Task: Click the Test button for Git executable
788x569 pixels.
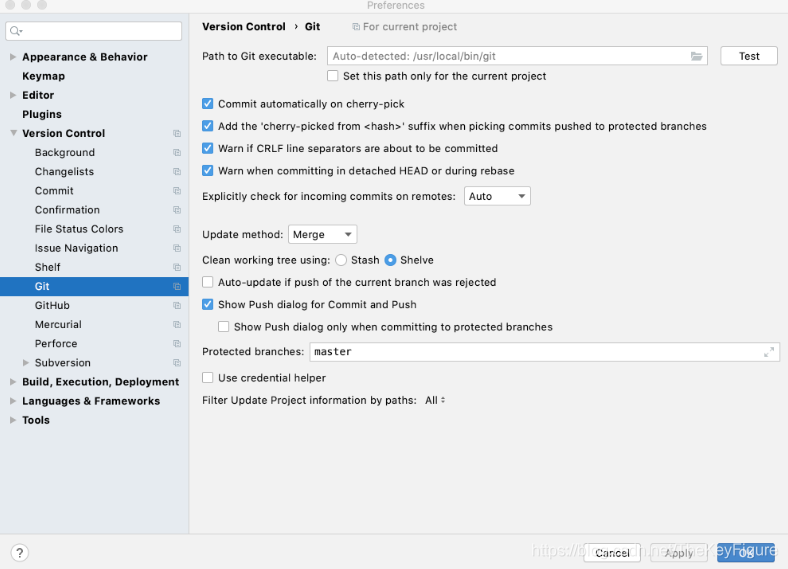Action: click(749, 56)
